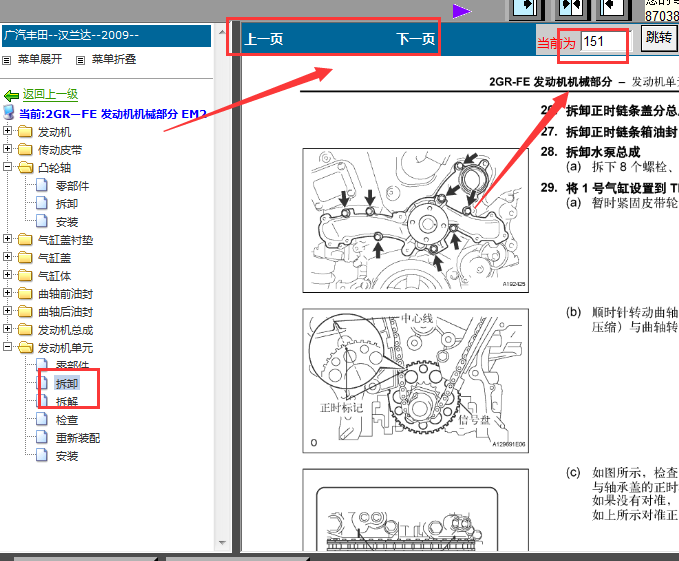The width and height of the screenshot is (679, 561).
Task: Expand the 气缸盖 tree node
Action: click(7, 256)
